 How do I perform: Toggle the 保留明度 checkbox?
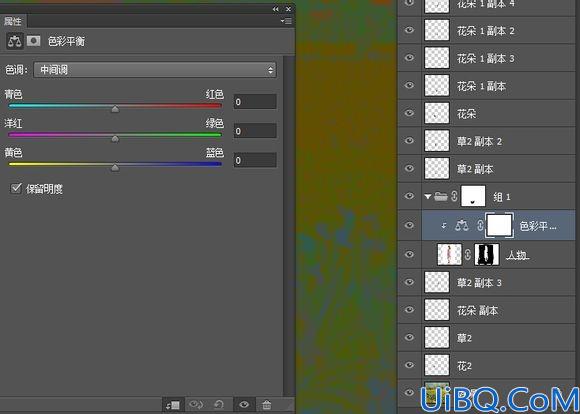click(16, 188)
